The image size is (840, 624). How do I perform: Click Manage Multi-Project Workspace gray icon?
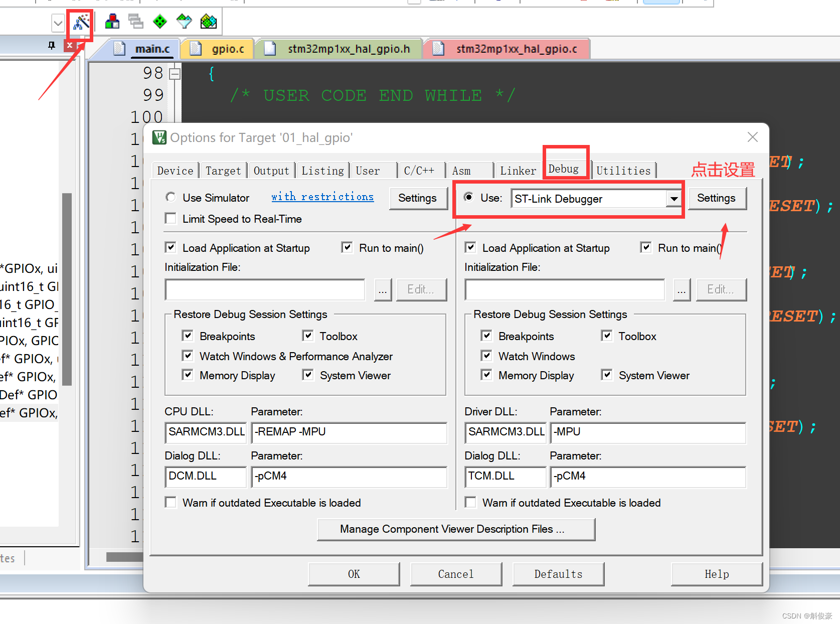(x=136, y=22)
